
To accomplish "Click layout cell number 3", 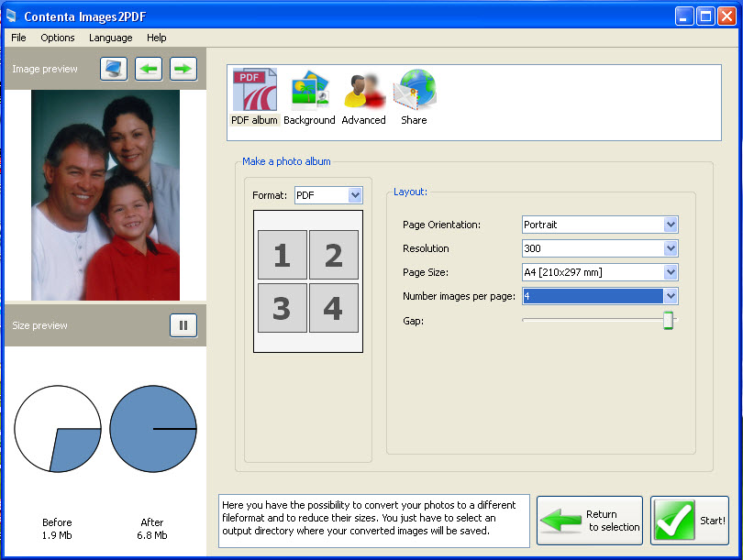I will tap(283, 308).
